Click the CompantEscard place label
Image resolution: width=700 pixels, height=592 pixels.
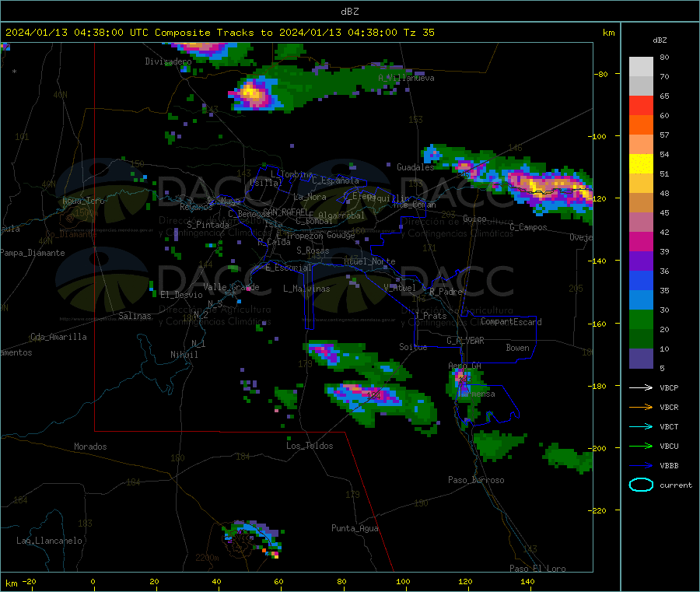click(x=511, y=322)
